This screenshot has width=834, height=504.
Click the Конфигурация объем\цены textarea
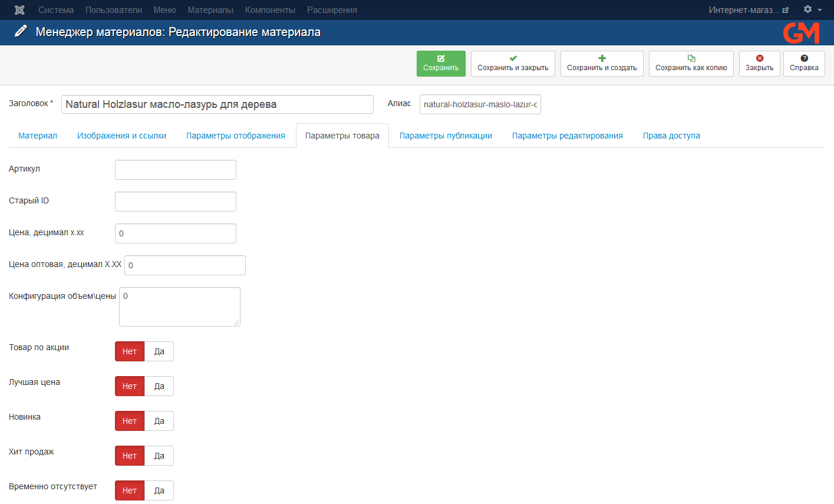180,307
